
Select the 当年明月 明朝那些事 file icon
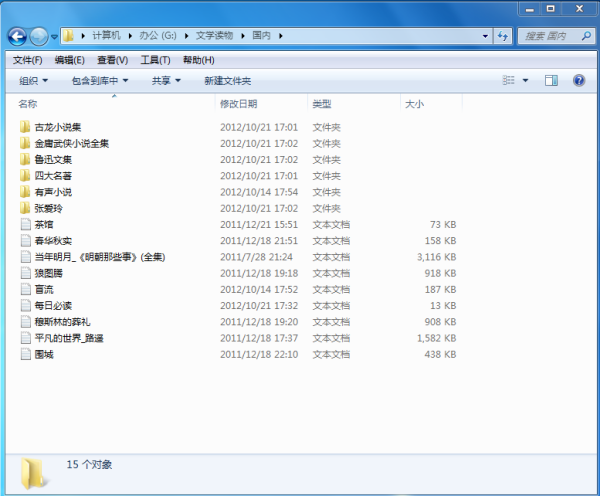26,257
